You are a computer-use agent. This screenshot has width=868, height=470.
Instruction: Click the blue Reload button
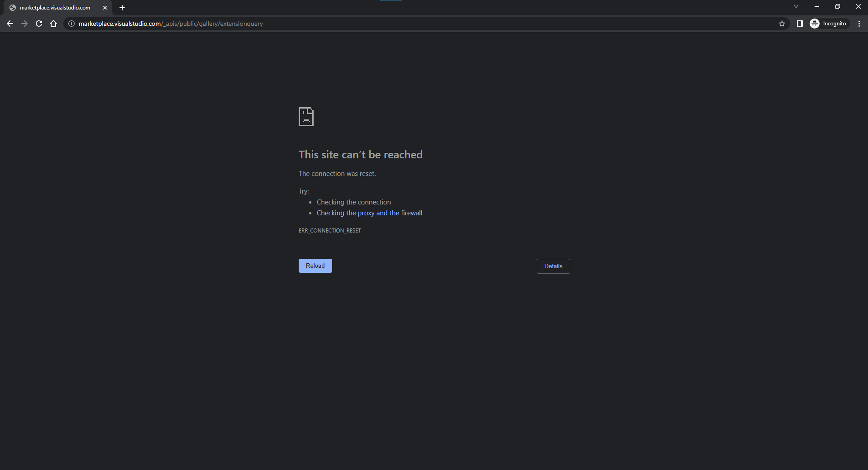point(315,266)
